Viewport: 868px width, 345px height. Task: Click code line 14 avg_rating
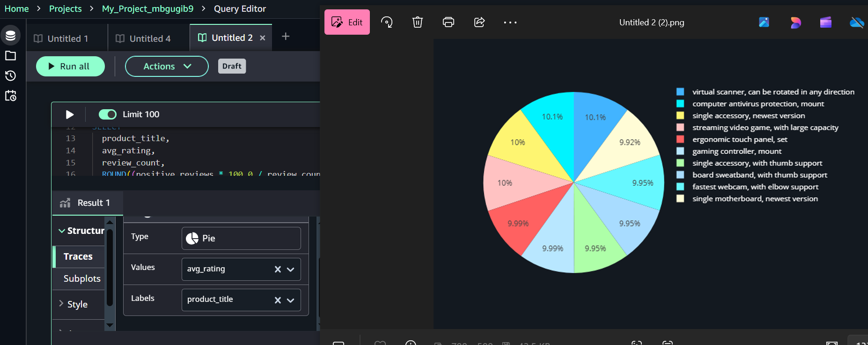[x=128, y=150]
